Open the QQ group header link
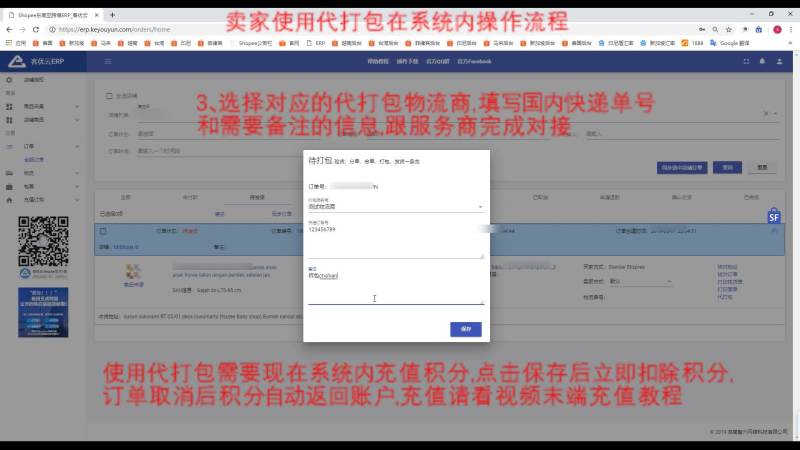The image size is (800, 450). pyautogui.click(x=438, y=61)
